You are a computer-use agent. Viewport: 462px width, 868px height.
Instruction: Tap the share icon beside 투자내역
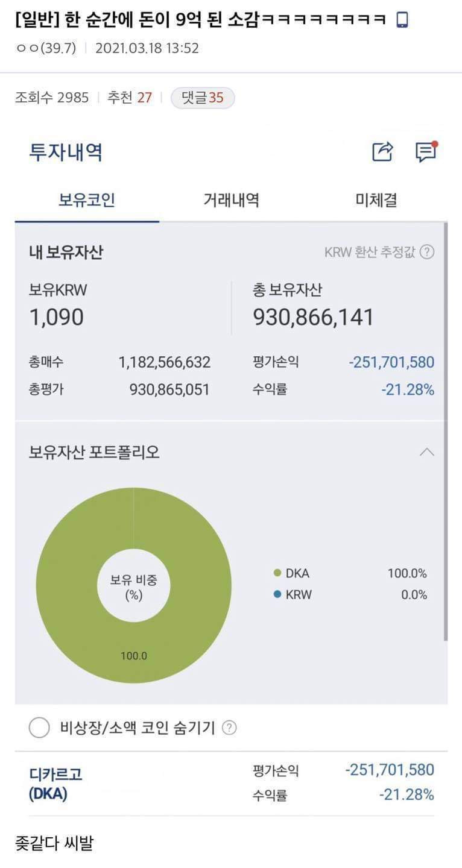[382, 152]
